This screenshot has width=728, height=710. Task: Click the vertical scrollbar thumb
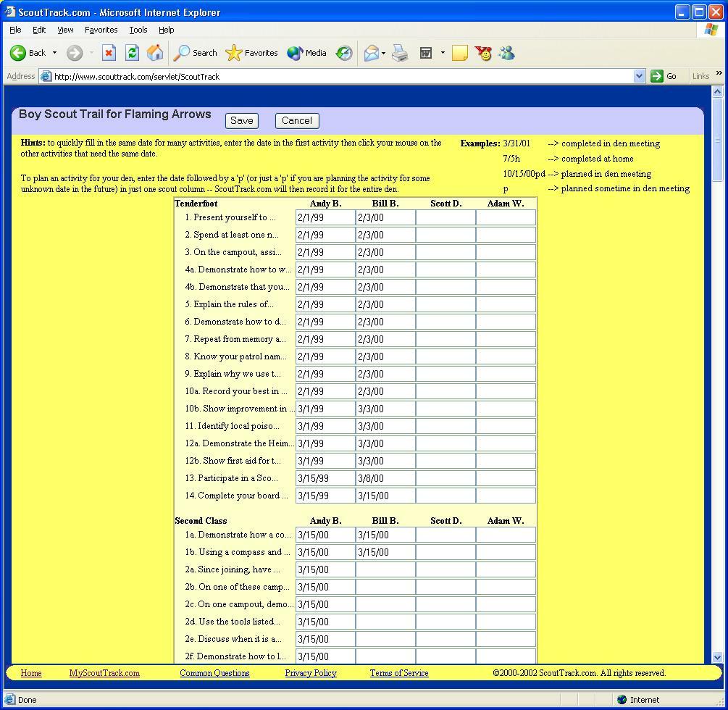coord(717,140)
